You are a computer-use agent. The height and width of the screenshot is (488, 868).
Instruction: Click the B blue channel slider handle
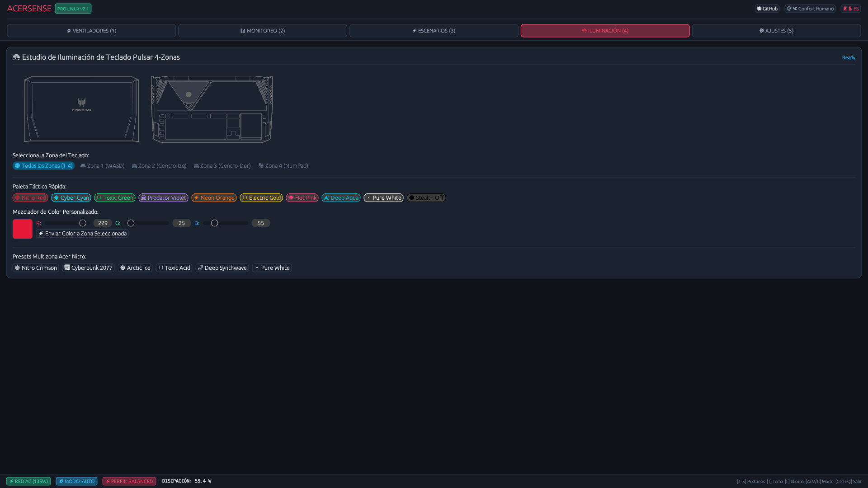click(215, 223)
